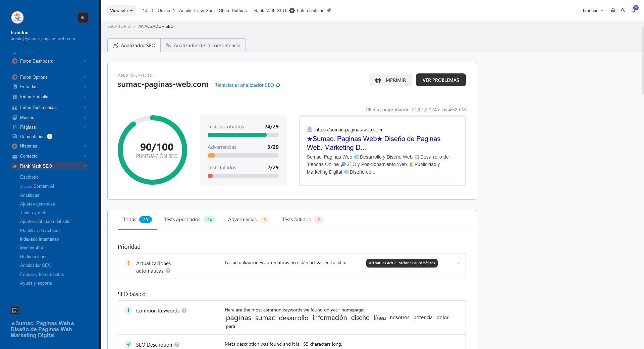Viewport: 644px width, 349px height.
Task: Click the Advertencias orange progress bar
Action: coord(243,156)
